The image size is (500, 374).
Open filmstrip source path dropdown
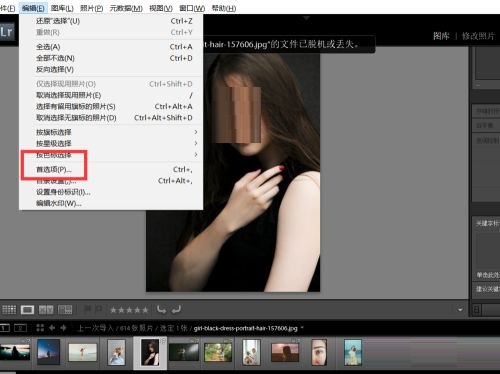pyautogui.click(x=302, y=328)
